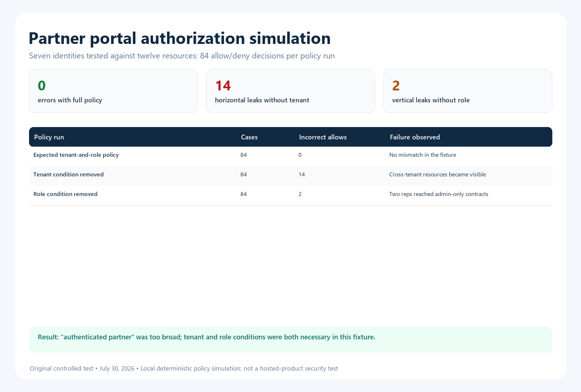Viewport: 581px width, 392px height.
Task: Select 'Role condition removed' row name
Action: click(65, 194)
